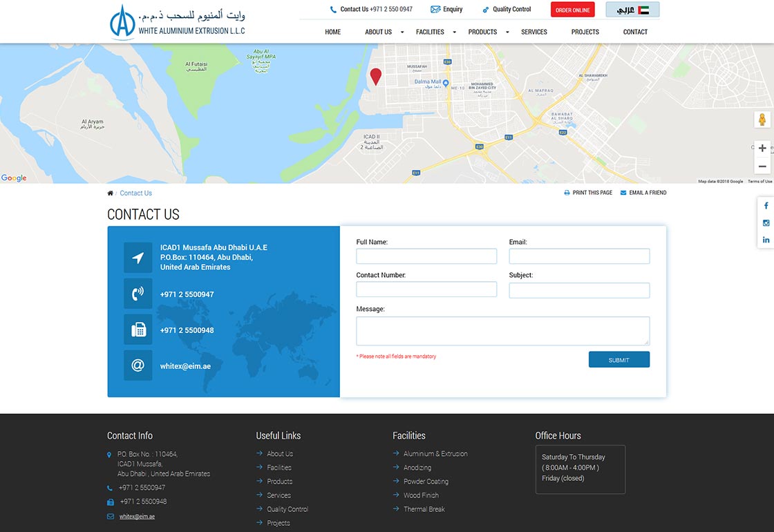774x532 pixels.
Task: Zoom in on the map
Action: [762, 148]
